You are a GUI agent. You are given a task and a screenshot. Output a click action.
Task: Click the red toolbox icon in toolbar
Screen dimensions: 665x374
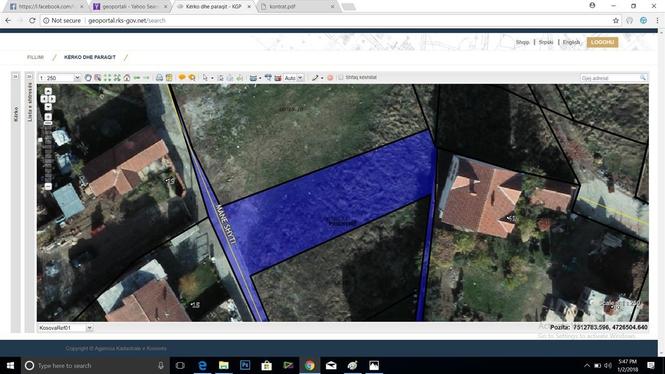277,78
